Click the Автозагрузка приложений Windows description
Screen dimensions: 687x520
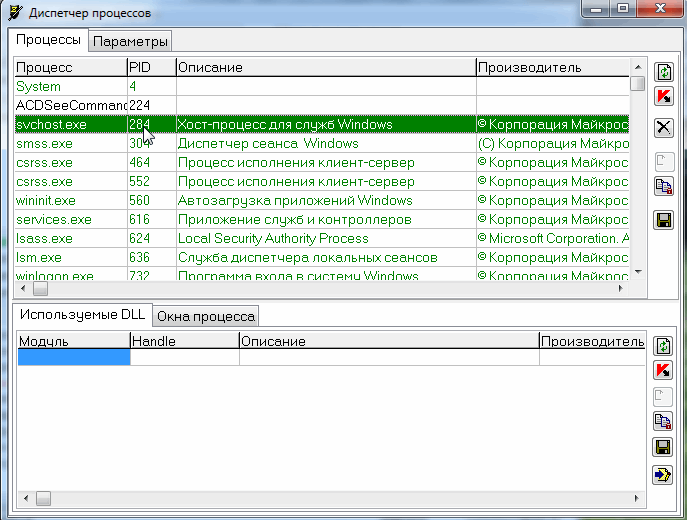point(295,200)
